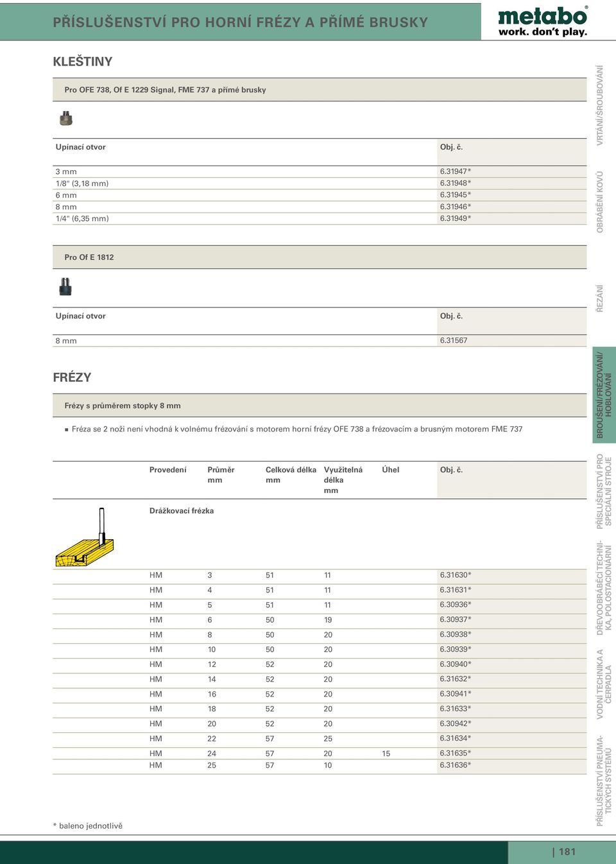Viewport: 616px width, 864px height.
Task: Select the 'Drážkovací frézka' label
Action: [x=182, y=511]
